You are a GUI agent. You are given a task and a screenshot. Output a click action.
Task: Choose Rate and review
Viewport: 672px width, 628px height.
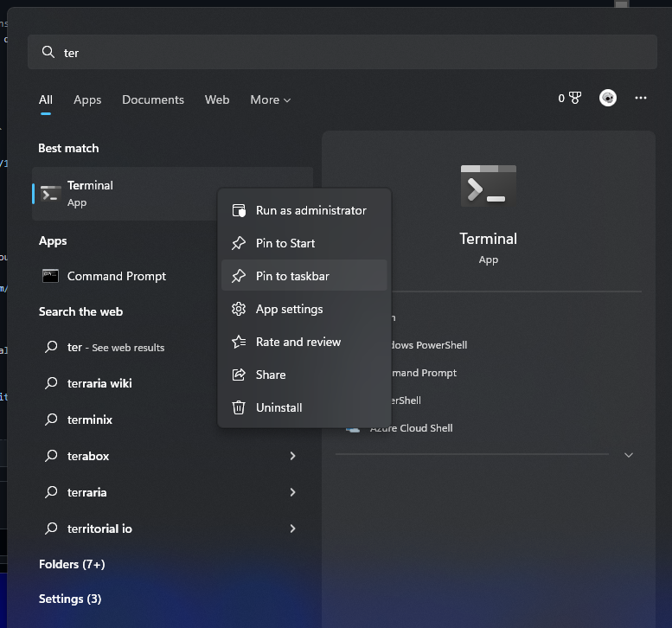304,342
